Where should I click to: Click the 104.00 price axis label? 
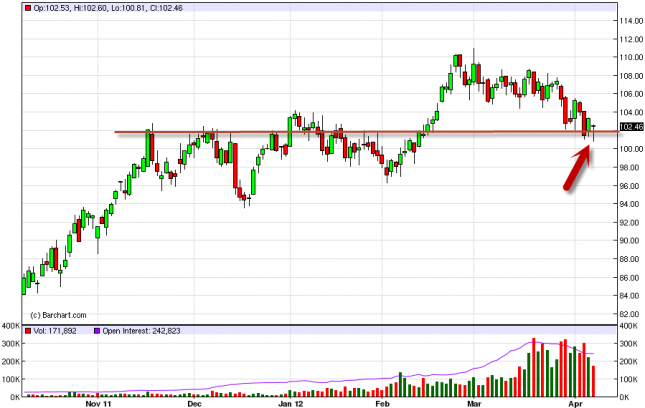[631, 112]
